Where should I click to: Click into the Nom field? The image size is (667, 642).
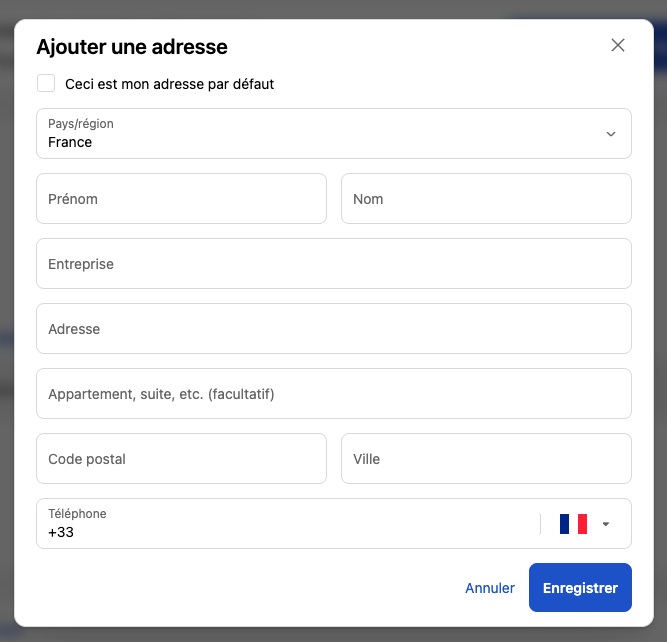pos(486,199)
